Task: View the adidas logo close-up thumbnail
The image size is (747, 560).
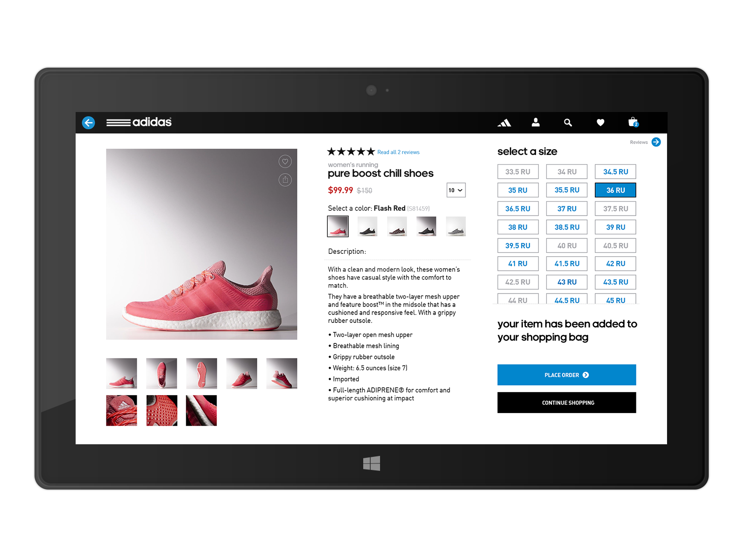Action: [x=121, y=410]
